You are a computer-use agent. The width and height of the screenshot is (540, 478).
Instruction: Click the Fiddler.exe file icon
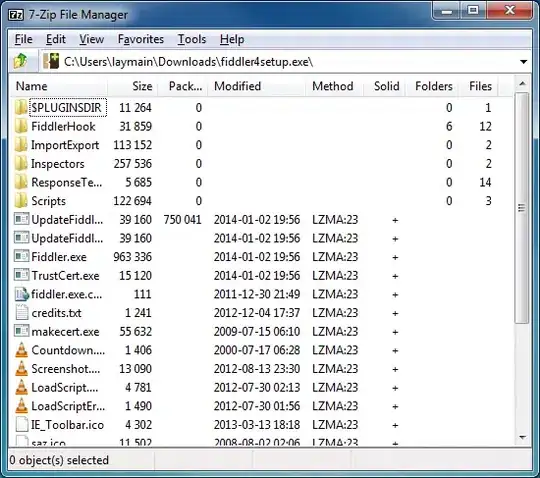coord(21,257)
